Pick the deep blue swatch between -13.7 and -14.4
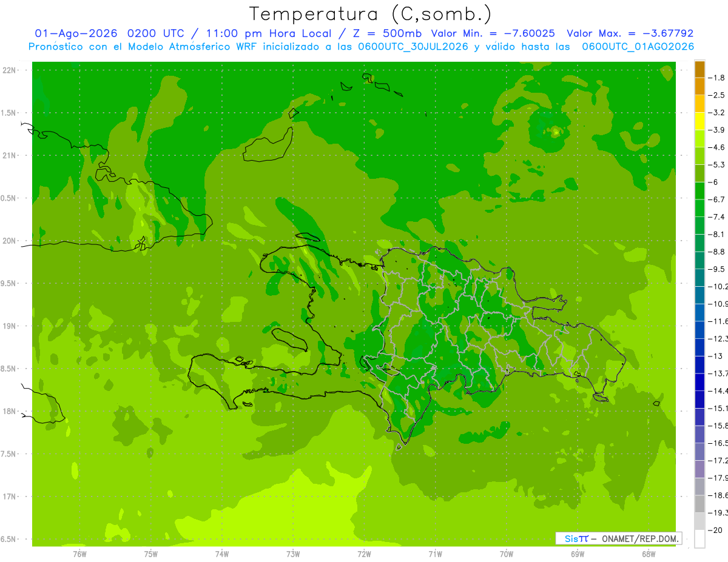The width and height of the screenshot is (728, 562). coord(699,381)
